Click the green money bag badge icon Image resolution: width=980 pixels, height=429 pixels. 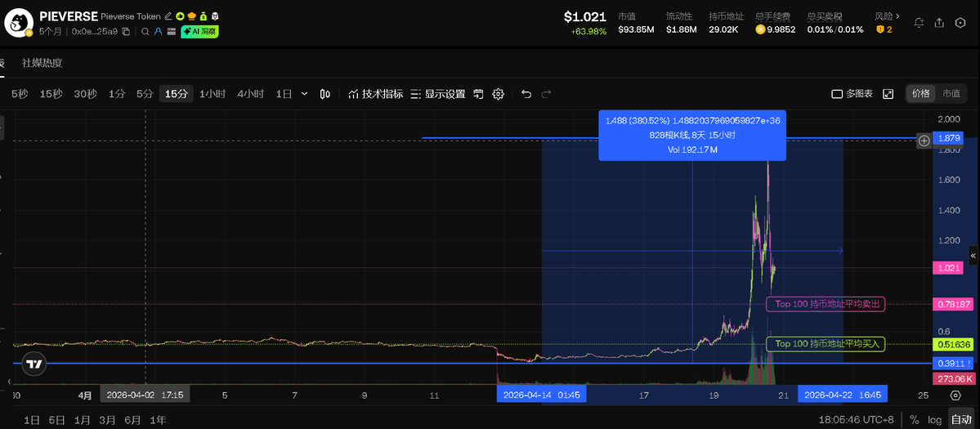coord(204,16)
